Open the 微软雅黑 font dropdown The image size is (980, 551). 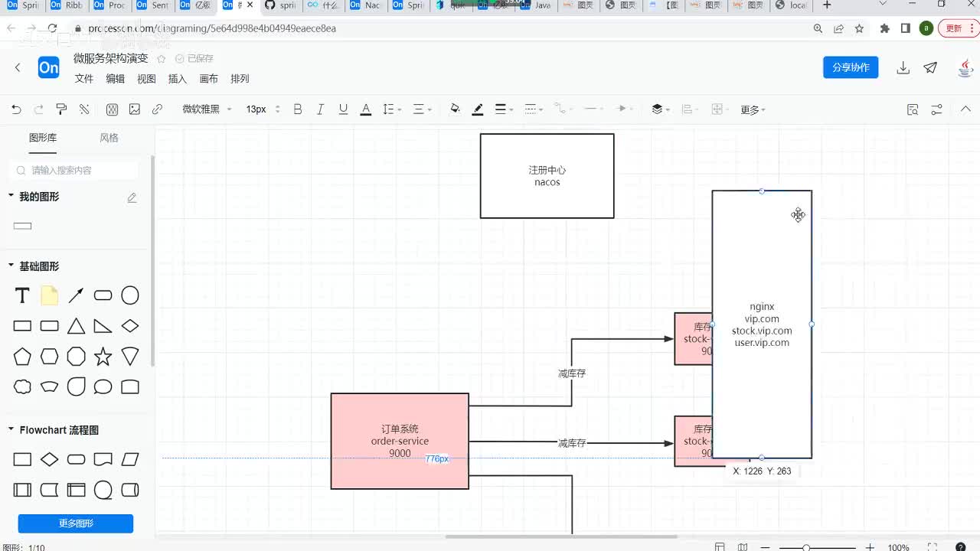207,109
